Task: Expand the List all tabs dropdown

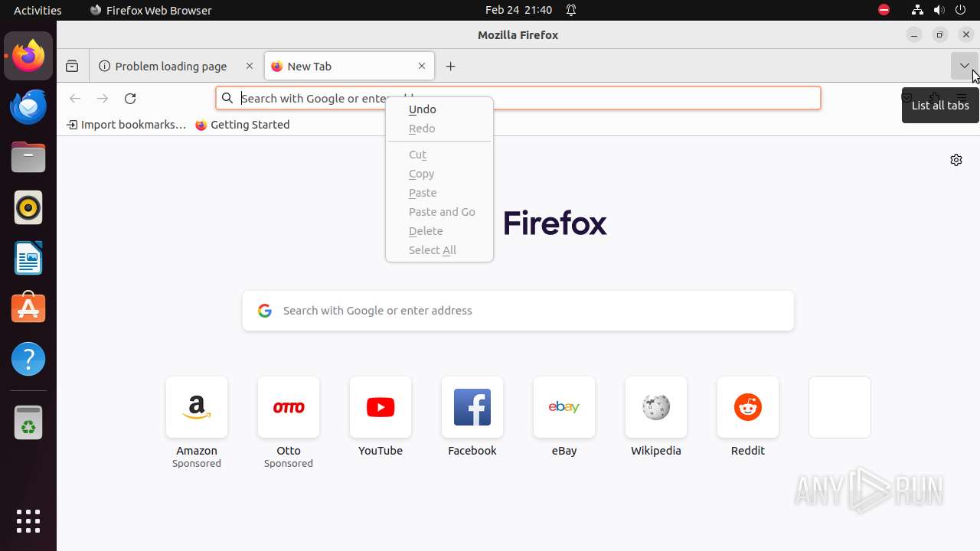Action: (x=964, y=66)
